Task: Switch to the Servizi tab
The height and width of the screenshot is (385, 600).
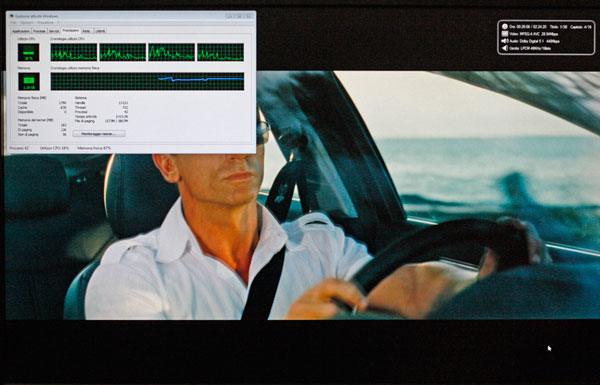Action: pyautogui.click(x=54, y=31)
